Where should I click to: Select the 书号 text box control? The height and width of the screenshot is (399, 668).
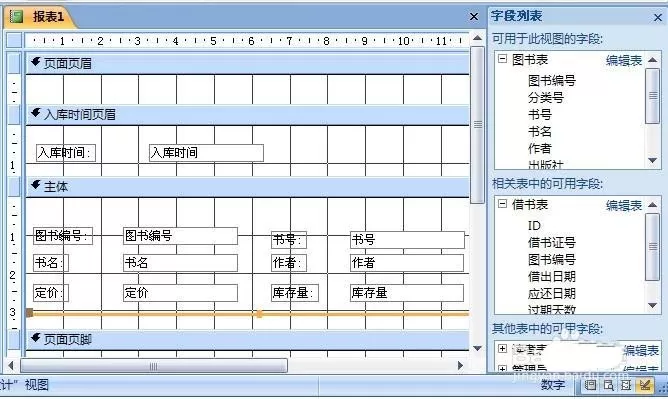tap(407, 240)
